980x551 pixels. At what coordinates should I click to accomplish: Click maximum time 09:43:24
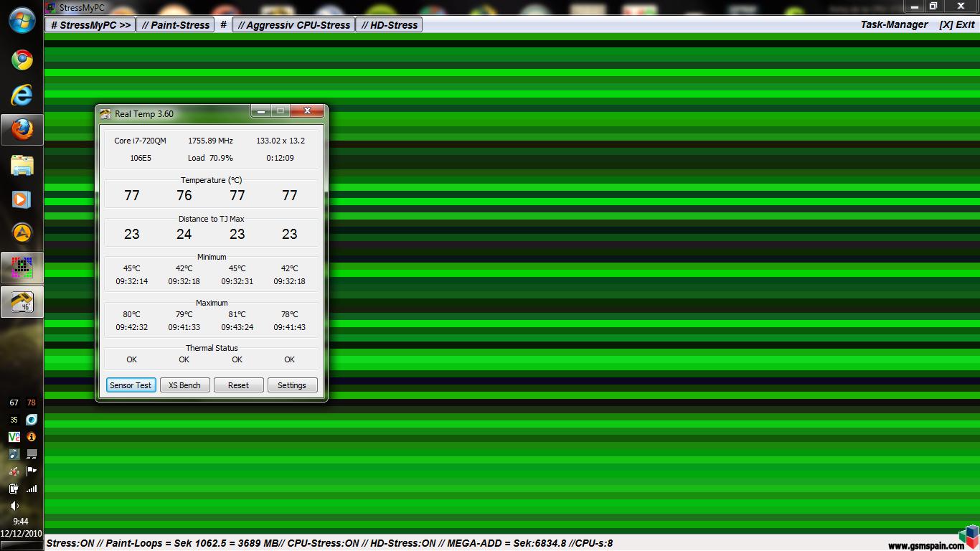coord(237,327)
